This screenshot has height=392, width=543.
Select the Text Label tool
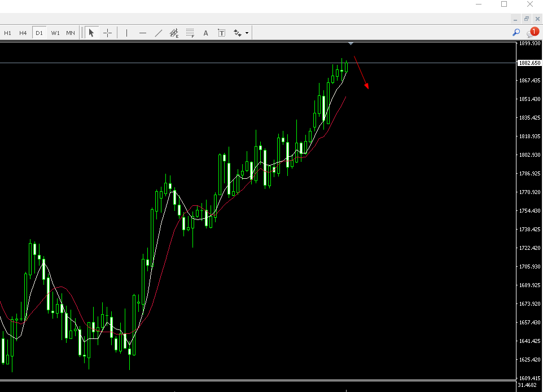[221, 32]
